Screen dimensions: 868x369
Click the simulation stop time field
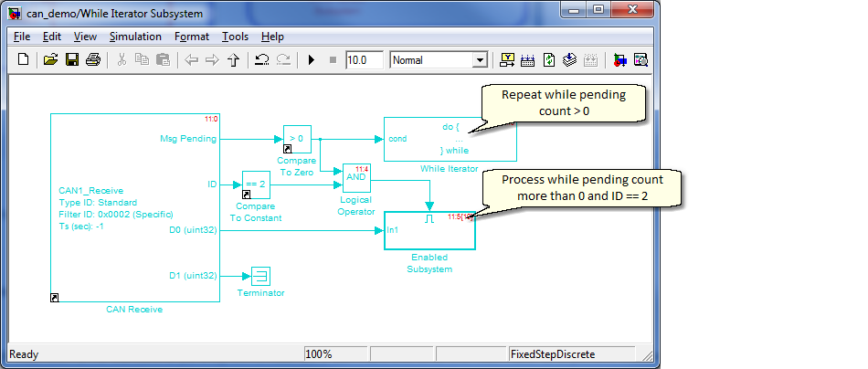click(365, 59)
